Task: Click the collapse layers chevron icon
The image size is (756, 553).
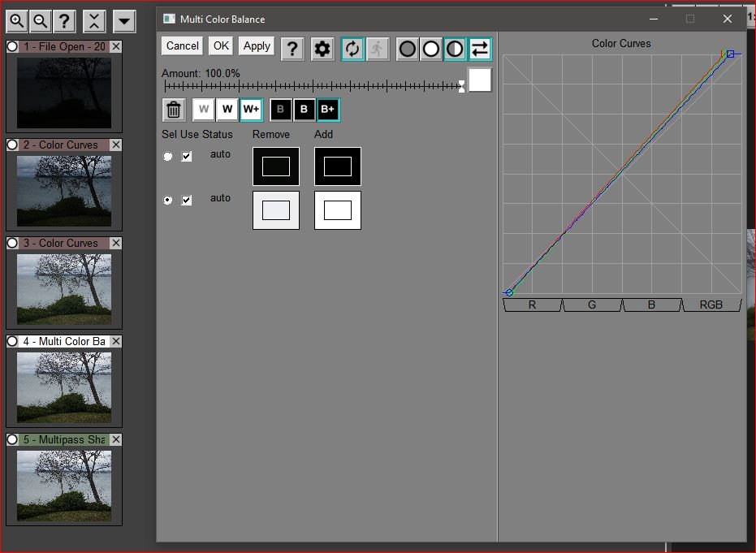Action: pyautogui.click(x=96, y=21)
